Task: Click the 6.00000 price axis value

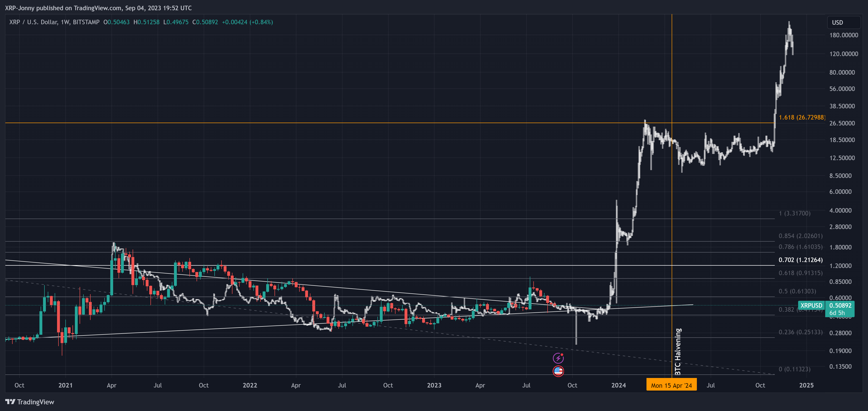Action: (840, 192)
